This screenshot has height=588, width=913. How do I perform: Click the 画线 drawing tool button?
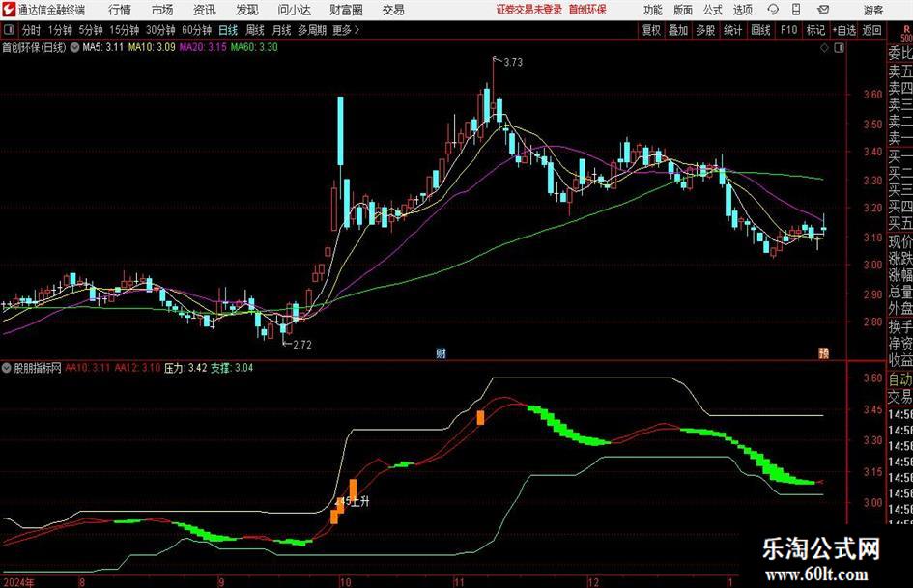point(760,30)
